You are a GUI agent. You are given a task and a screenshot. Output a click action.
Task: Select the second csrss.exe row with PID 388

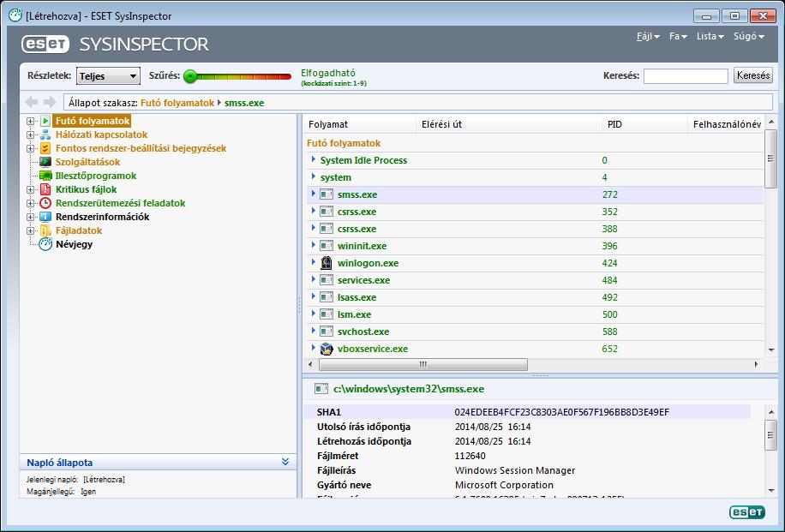pos(535,229)
